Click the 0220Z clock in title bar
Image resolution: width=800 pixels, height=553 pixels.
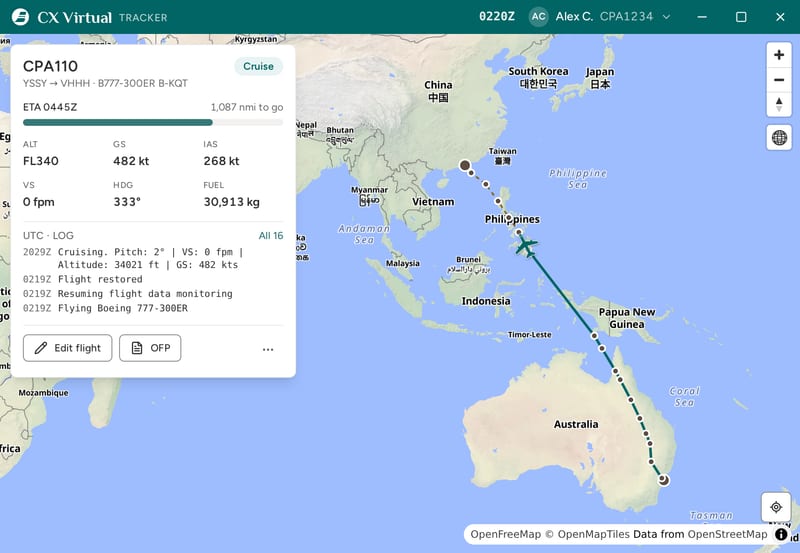point(496,17)
